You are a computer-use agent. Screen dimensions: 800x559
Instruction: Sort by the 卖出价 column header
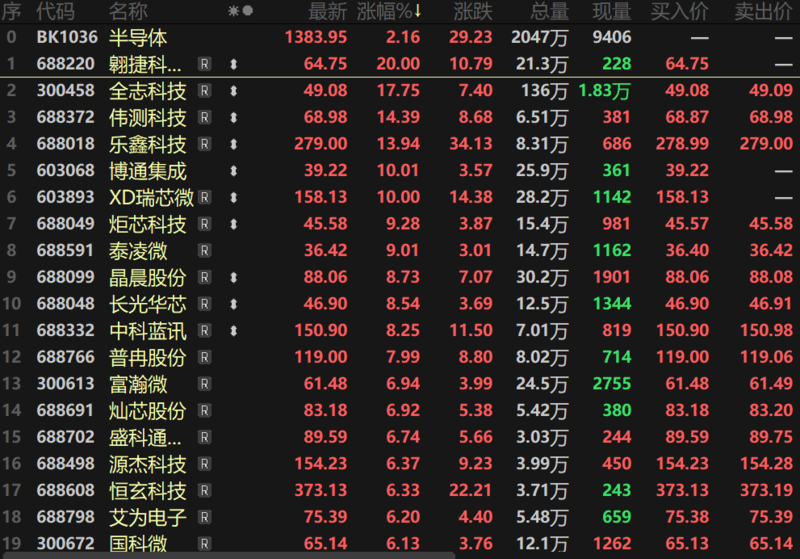[764, 11]
